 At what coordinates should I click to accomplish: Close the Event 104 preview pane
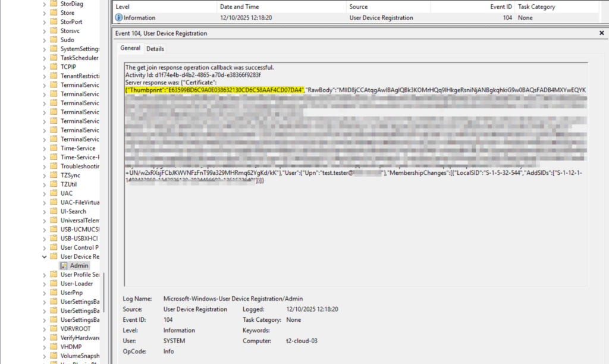[601, 33]
